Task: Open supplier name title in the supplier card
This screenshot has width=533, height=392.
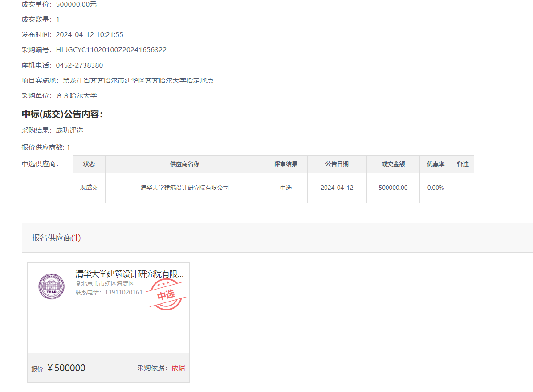Action: pos(129,274)
